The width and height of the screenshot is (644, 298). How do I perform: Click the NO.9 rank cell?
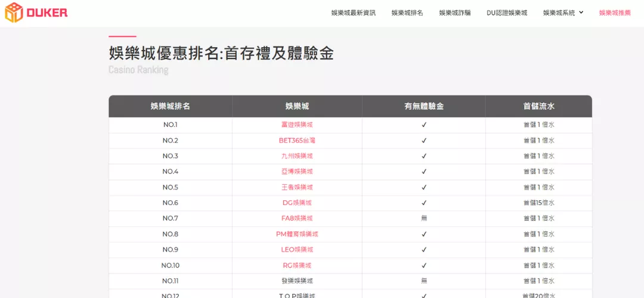point(170,250)
